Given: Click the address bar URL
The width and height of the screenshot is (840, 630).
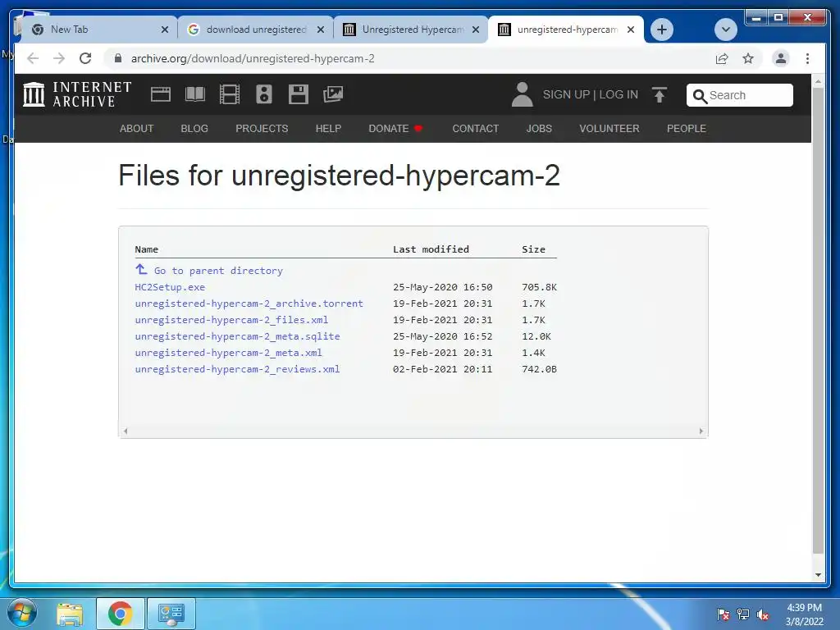Looking at the screenshot, I should tap(253, 58).
